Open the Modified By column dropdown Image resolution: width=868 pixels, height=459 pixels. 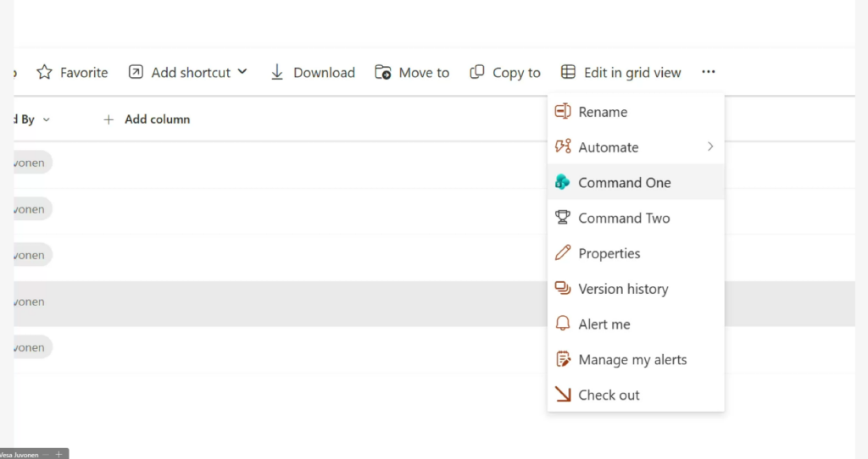pos(46,120)
